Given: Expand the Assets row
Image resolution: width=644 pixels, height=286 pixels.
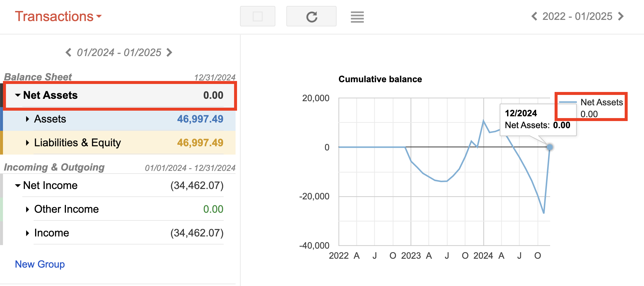Looking at the screenshot, I should 27,119.
